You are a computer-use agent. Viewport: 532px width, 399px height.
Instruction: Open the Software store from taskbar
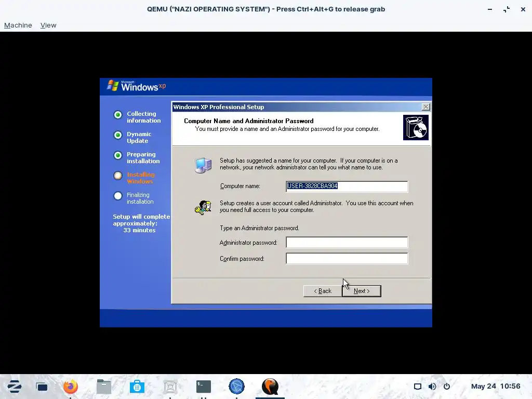click(x=137, y=387)
